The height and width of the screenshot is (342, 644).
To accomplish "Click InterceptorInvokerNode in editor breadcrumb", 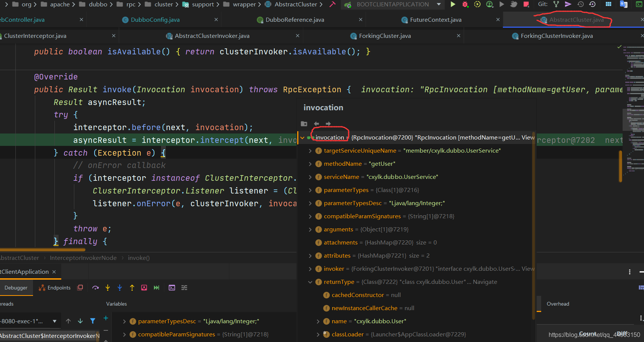I will (x=83, y=258).
